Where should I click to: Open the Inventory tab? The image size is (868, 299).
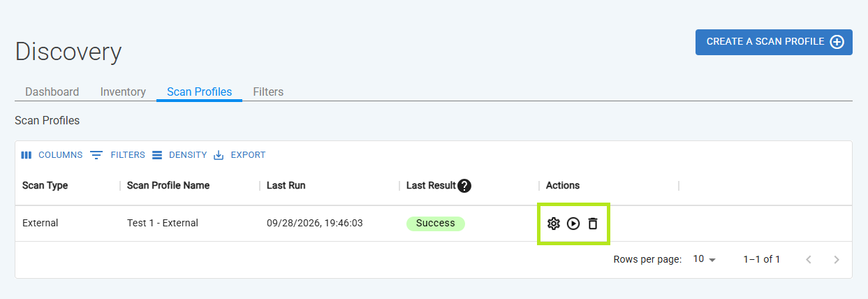pos(123,92)
